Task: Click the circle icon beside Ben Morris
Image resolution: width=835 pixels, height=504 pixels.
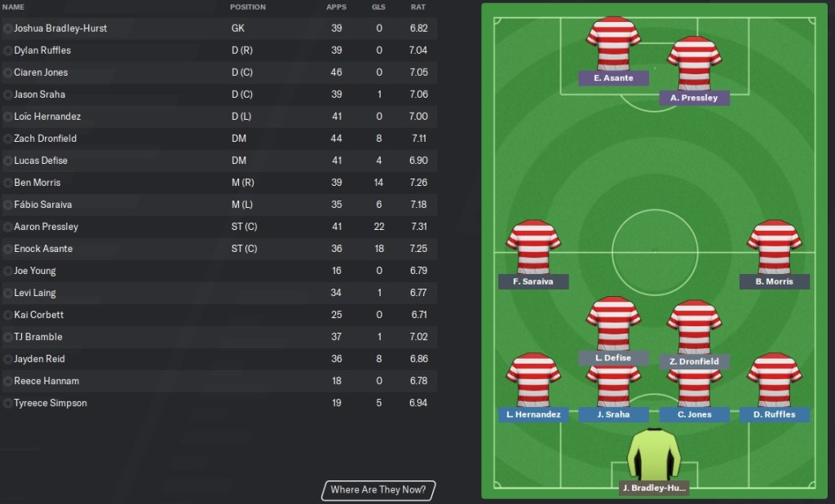Action: click(x=8, y=183)
